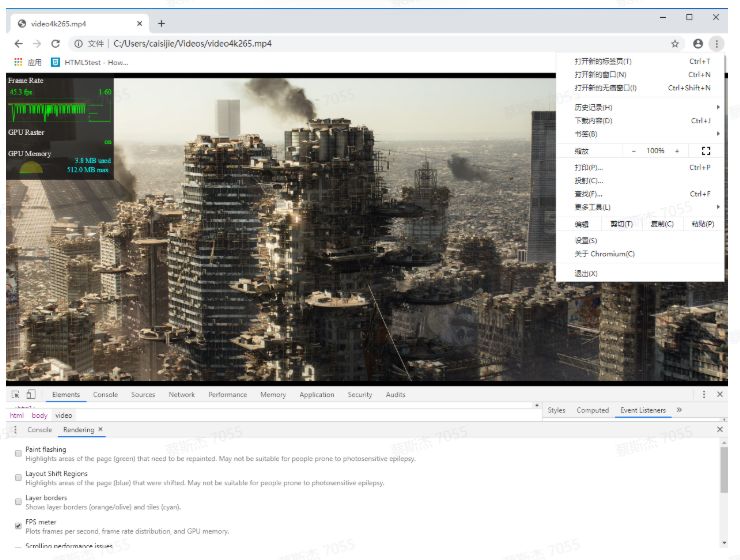Click the site info icon in address bar

(x=78, y=44)
